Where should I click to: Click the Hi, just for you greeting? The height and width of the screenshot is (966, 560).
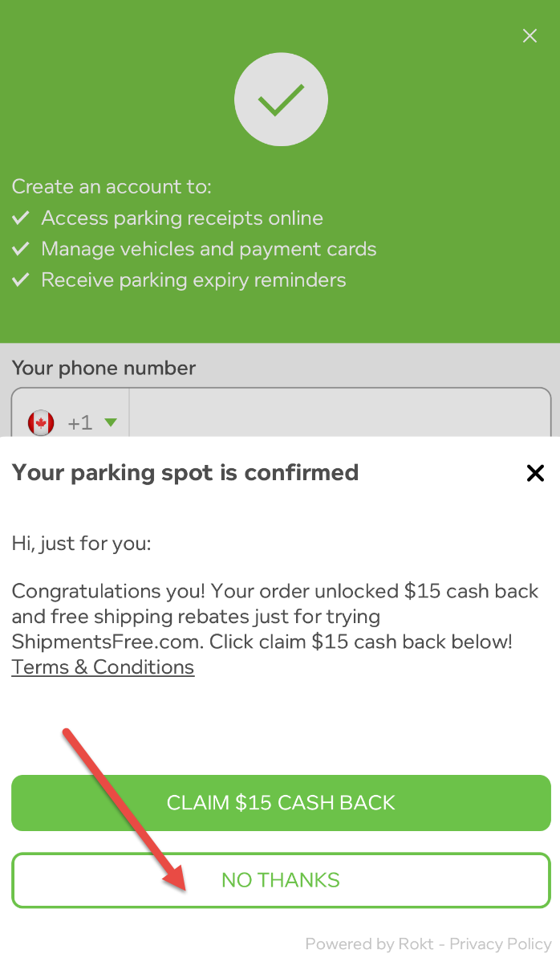(x=81, y=544)
